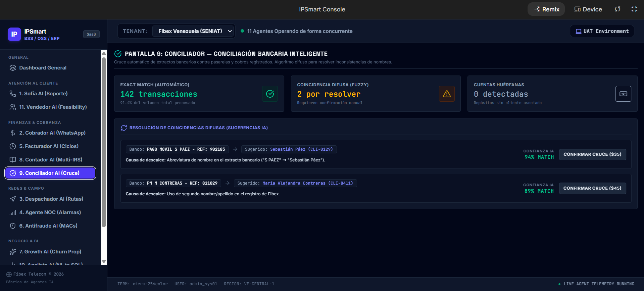Click the globe icon beside Fibex Telecom
The image size is (644, 291).
click(x=9, y=274)
